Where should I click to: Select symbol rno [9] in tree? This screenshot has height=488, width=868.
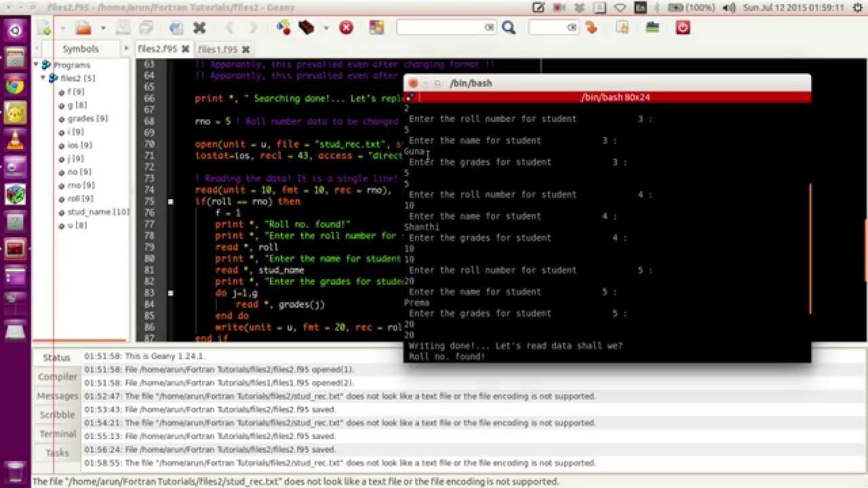tap(80, 185)
